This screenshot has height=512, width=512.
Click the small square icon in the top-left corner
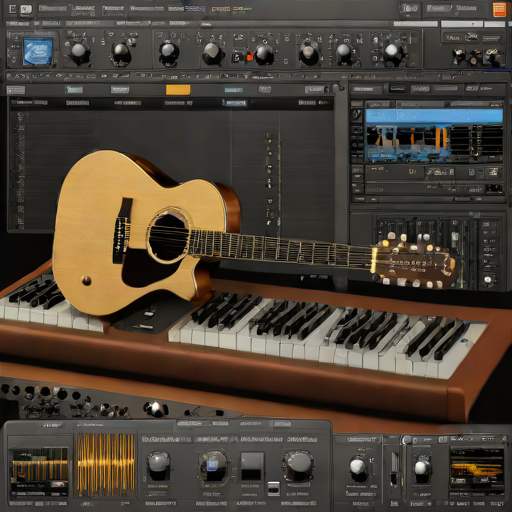tap(12, 9)
